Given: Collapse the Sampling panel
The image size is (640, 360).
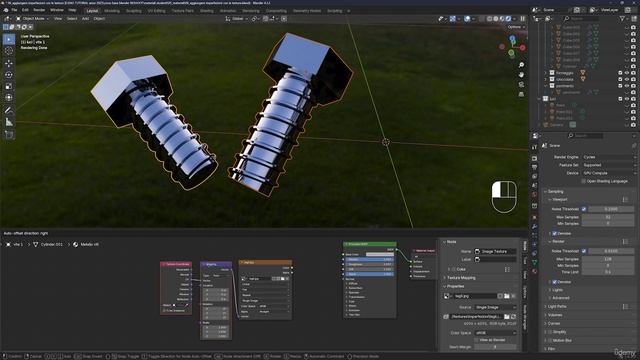Looking at the screenshot, I should 555,191.
